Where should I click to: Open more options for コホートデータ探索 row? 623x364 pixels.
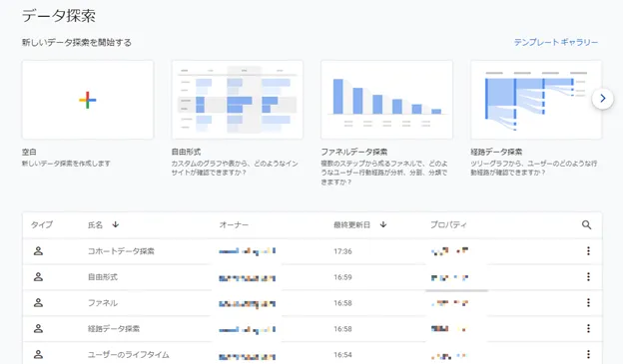point(588,251)
